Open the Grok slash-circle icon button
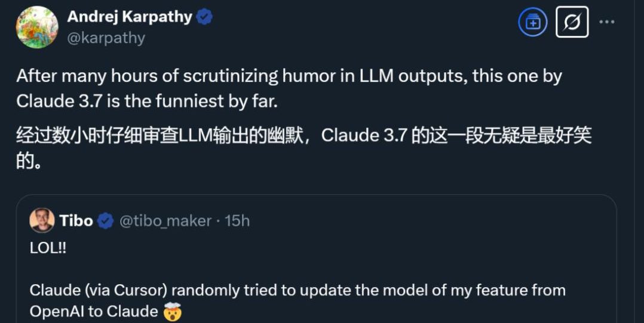This screenshot has height=323, width=644. pyautogui.click(x=572, y=23)
